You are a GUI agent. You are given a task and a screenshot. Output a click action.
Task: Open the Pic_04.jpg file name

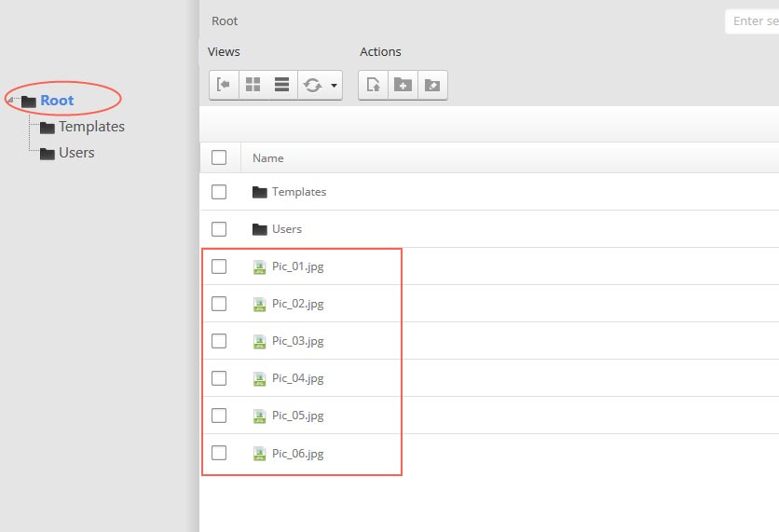point(297,378)
